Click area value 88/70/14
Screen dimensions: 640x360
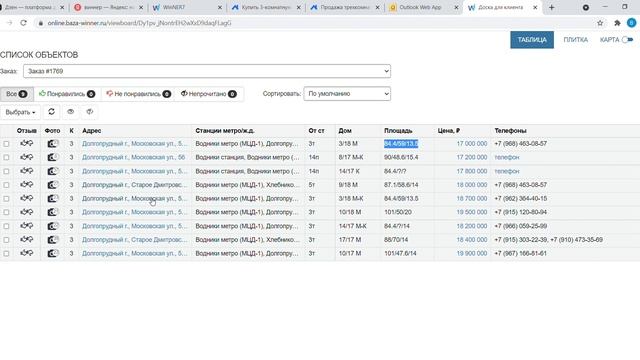(396, 240)
